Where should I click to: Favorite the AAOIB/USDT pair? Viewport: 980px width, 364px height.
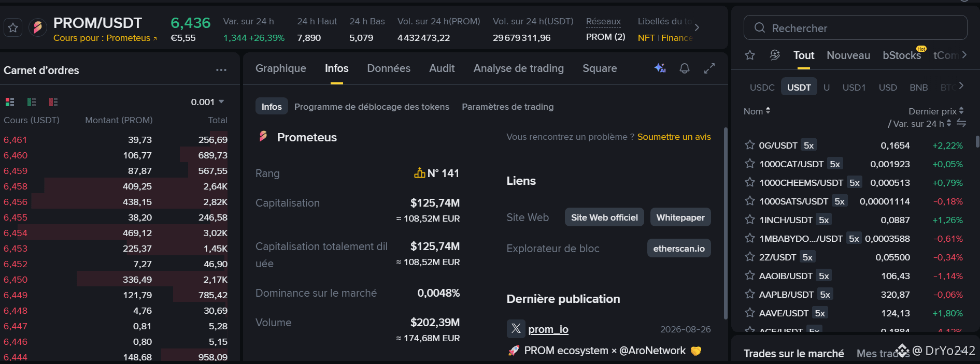point(749,275)
